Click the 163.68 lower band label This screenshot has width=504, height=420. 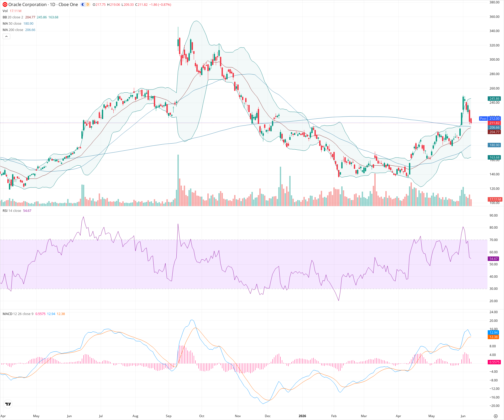(x=494, y=157)
